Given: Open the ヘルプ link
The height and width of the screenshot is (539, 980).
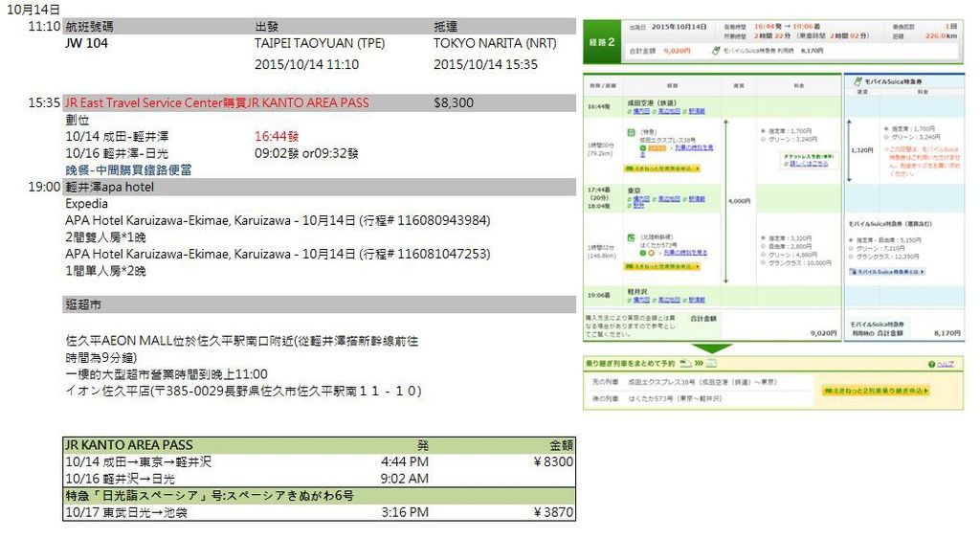Looking at the screenshot, I should tap(945, 364).
